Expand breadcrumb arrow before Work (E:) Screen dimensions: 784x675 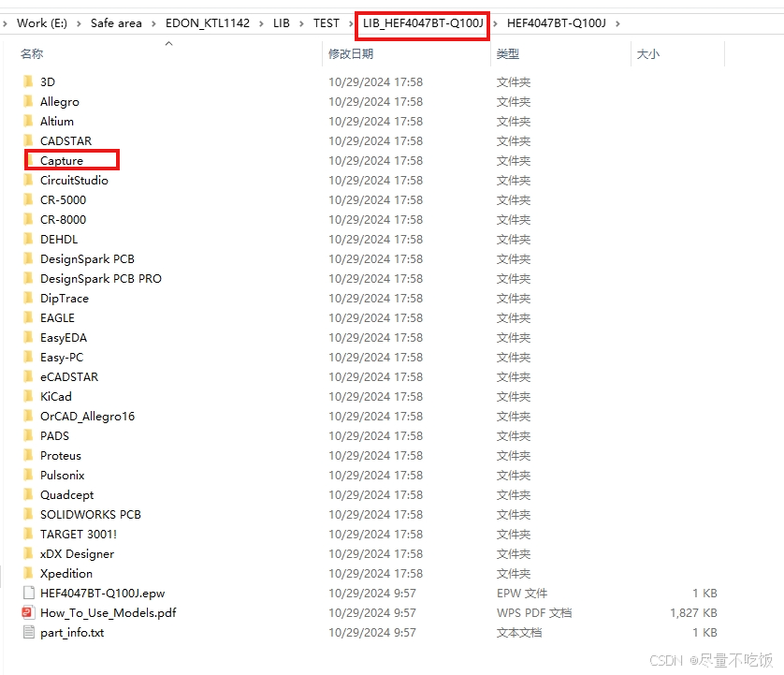(x=5, y=23)
